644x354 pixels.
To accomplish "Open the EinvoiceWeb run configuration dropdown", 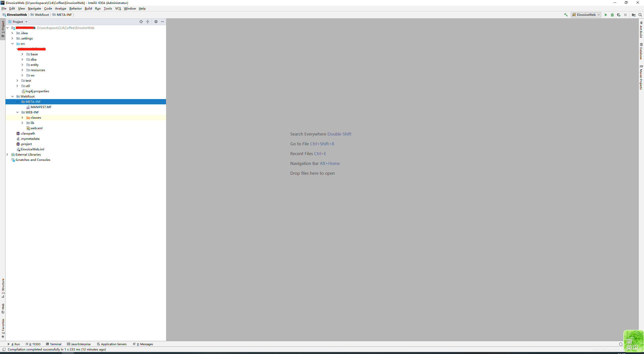I will pyautogui.click(x=586, y=15).
